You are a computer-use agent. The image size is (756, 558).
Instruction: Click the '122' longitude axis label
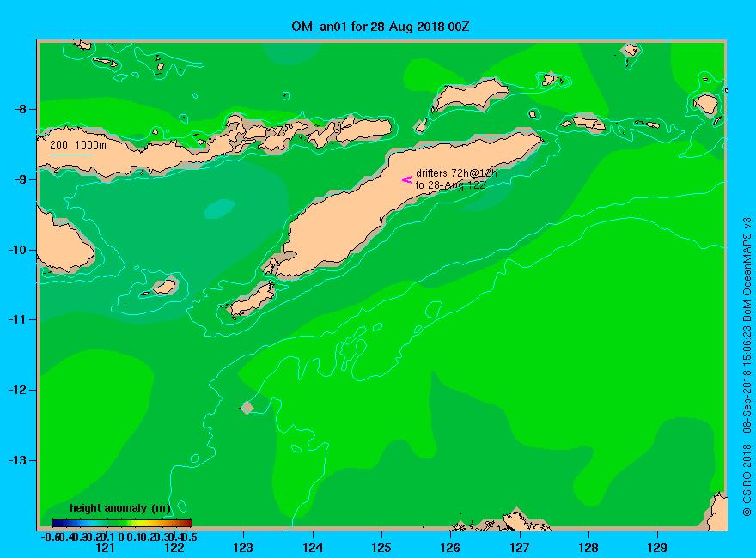point(174,548)
